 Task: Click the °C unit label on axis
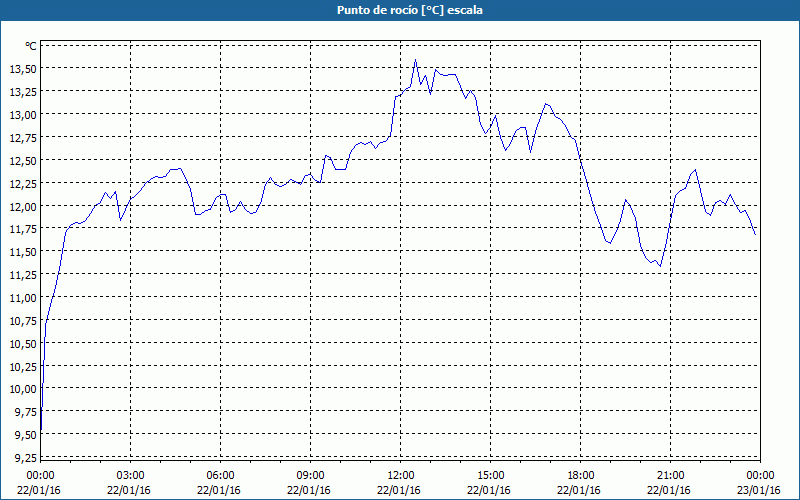click(x=31, y=46)
